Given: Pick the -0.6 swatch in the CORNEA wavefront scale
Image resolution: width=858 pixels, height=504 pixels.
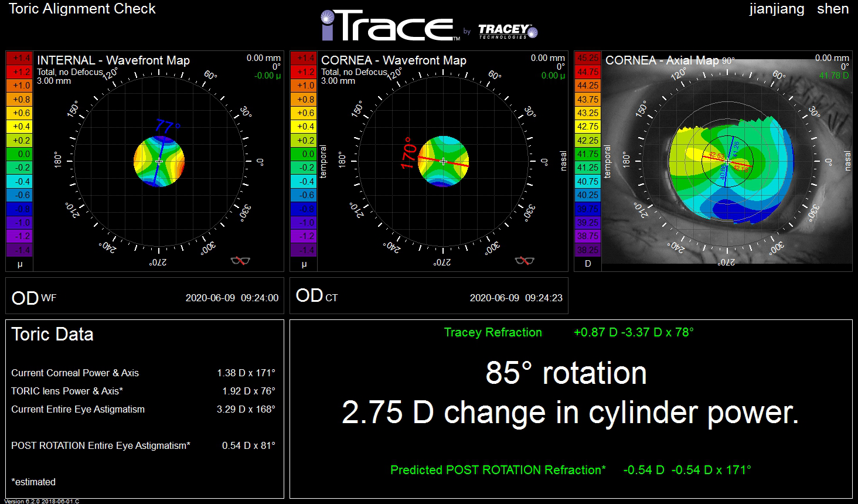Looking at the screenshot, I should (x=304, y=195).
